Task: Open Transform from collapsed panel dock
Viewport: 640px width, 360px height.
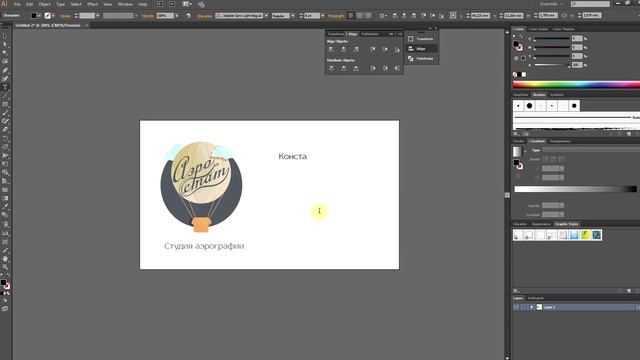Action: (421, 39)
